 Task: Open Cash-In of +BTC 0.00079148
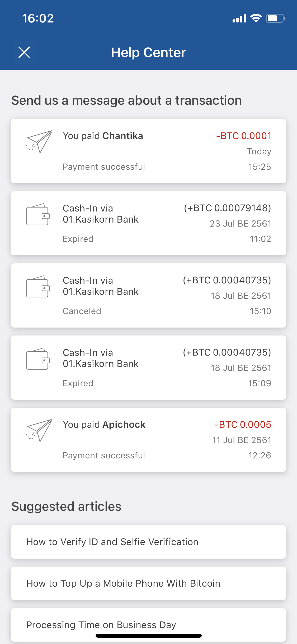pos(148,223)
